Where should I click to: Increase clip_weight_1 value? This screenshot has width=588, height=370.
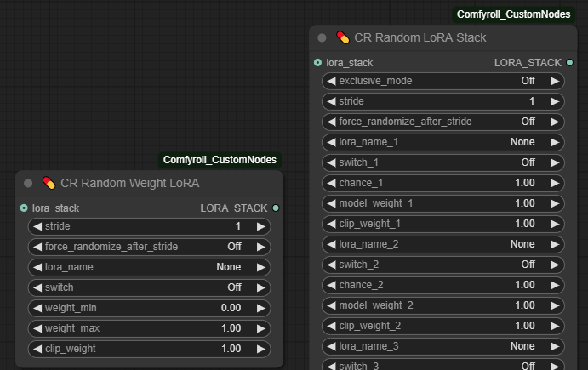[555, 224]
